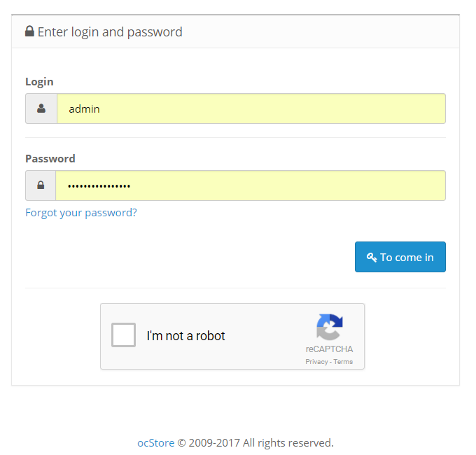Focus the Login field containing admin
Viewport: 476px width, 455px height.
coord(251,108)
